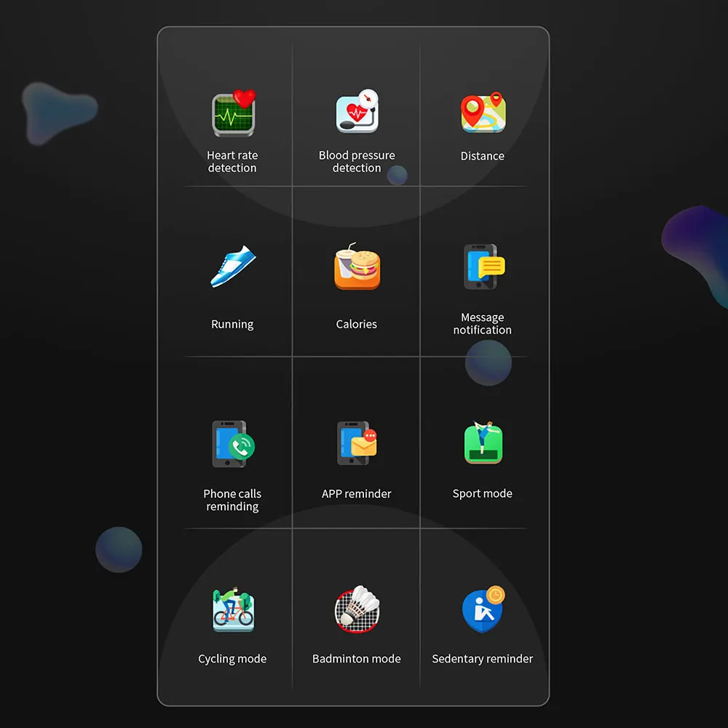Select the "Calories" text label
Image resolution: width=728 pixels, height=728 pixels.
pos(357,324)
